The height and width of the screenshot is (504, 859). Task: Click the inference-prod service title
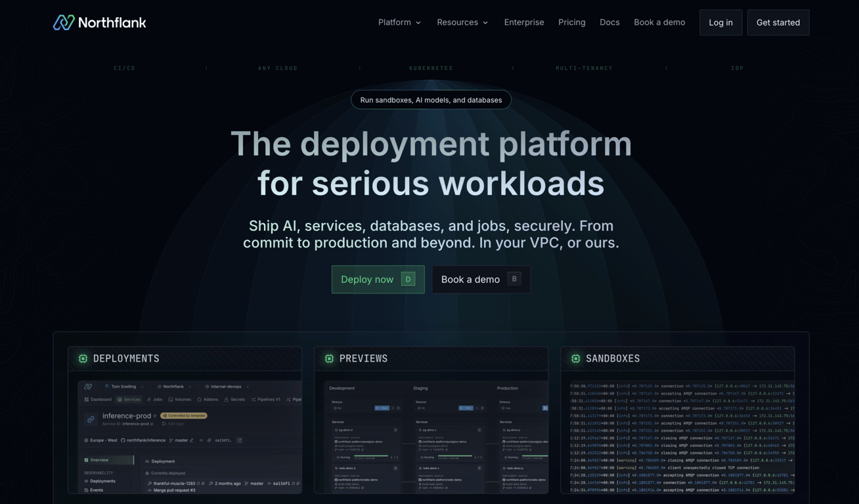[127, 415]
